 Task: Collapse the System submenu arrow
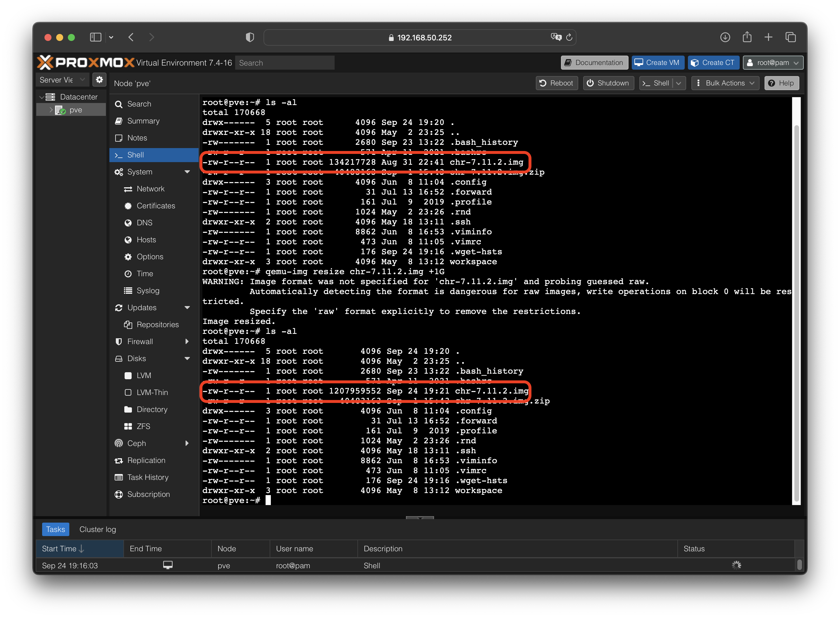pos(187,172)
